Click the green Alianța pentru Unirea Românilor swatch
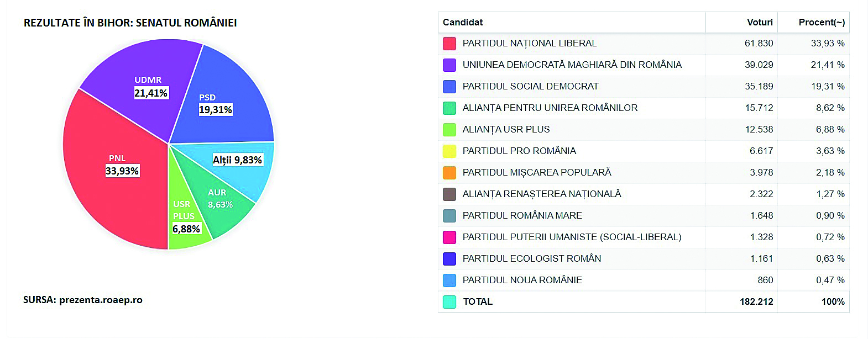The width and height of the screenshot is (868, 339). pos(449,108)
